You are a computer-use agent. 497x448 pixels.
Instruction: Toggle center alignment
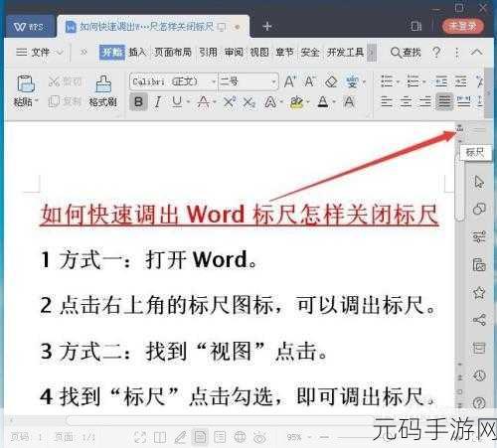coord(406,101)
